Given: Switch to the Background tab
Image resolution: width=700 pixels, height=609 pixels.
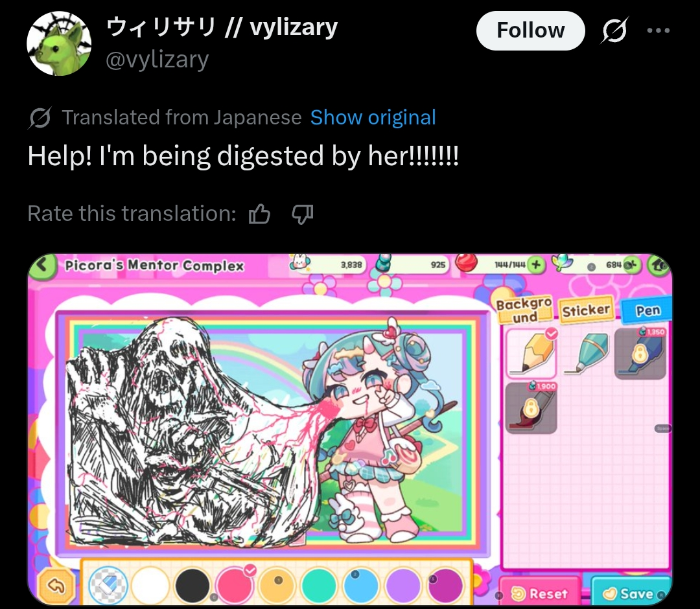Looking at the screenshot, I should tap(524, 310).
